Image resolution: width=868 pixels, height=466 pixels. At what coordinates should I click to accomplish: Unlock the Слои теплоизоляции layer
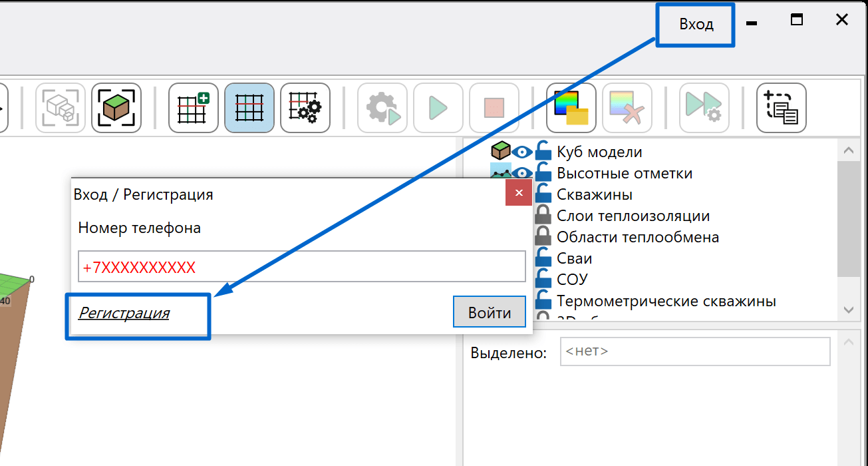(x=543, y=215)
